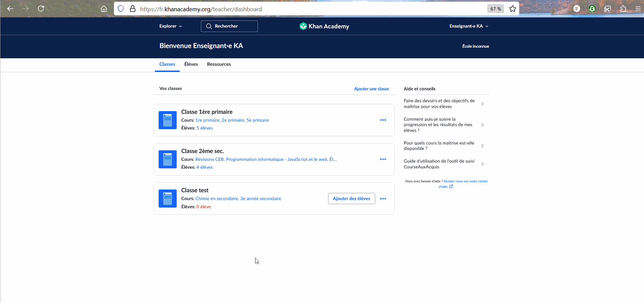Click the browser forward arrow
The width and height of the screenshot is (644, 303).
tap(26, 9)
